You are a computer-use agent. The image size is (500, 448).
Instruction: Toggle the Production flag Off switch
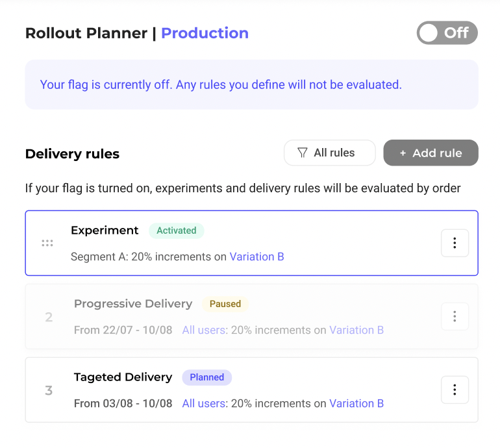tap(447, 33)
